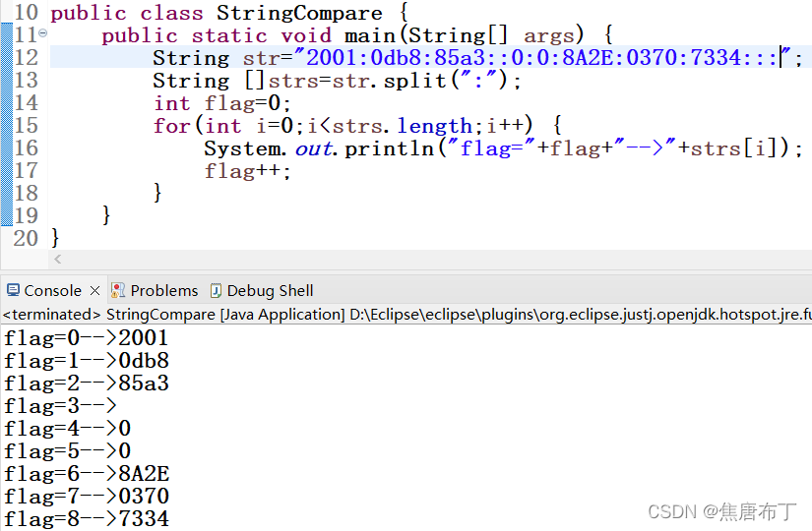Click line number 20 in the gutter
Viewport: 812px width, 531px height.
coord(26,239)
